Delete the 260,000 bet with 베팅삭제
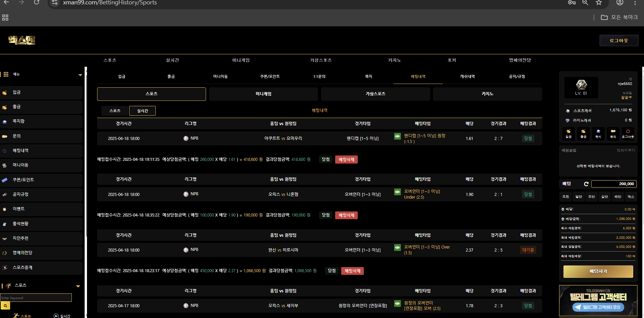644x318 pixels. coord(346,160)
